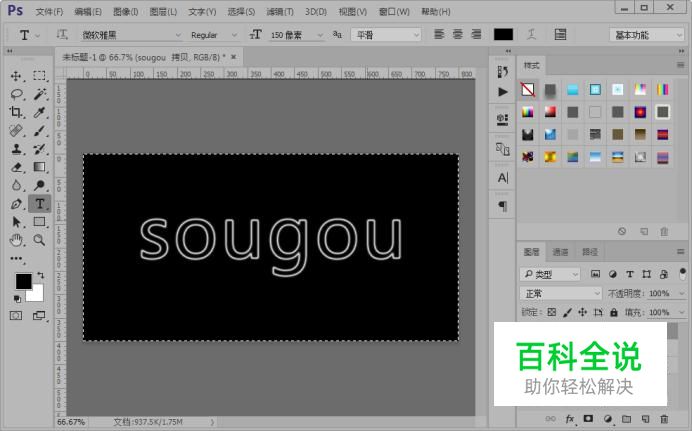Open the anti-aliasing method dropdown
The image size is (692, 431).
(x=386, y=35)
